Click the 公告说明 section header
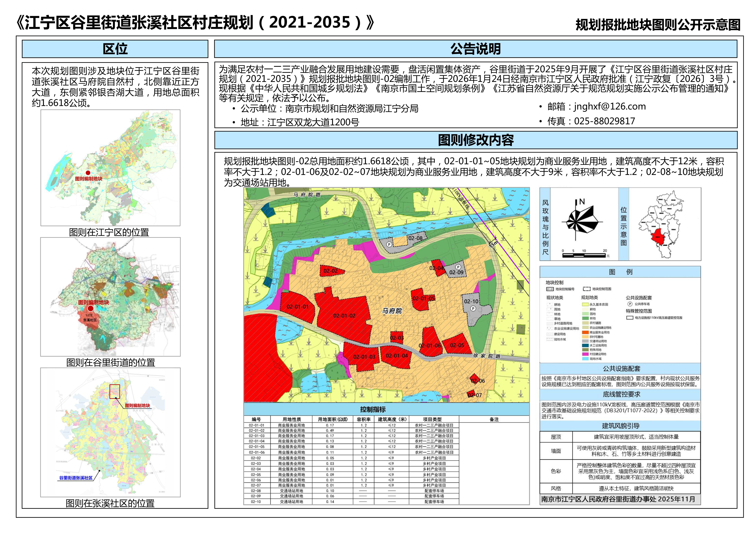 [x=475, y=49]
